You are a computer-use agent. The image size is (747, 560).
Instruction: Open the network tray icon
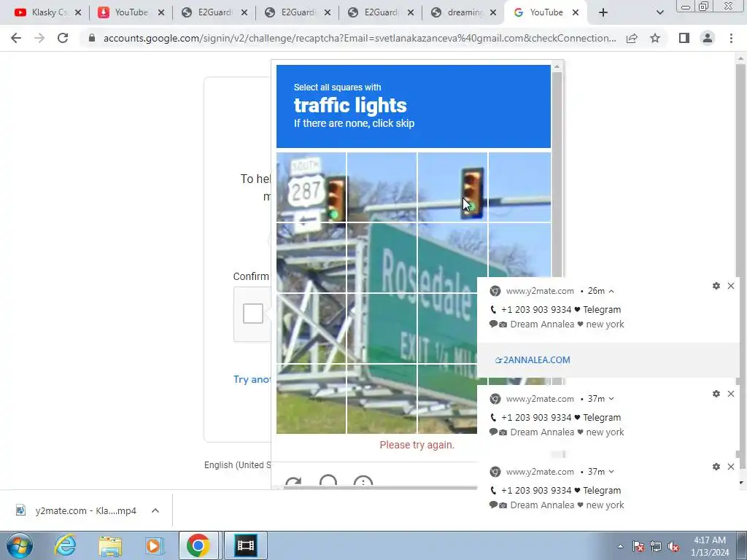pos(656,547)
